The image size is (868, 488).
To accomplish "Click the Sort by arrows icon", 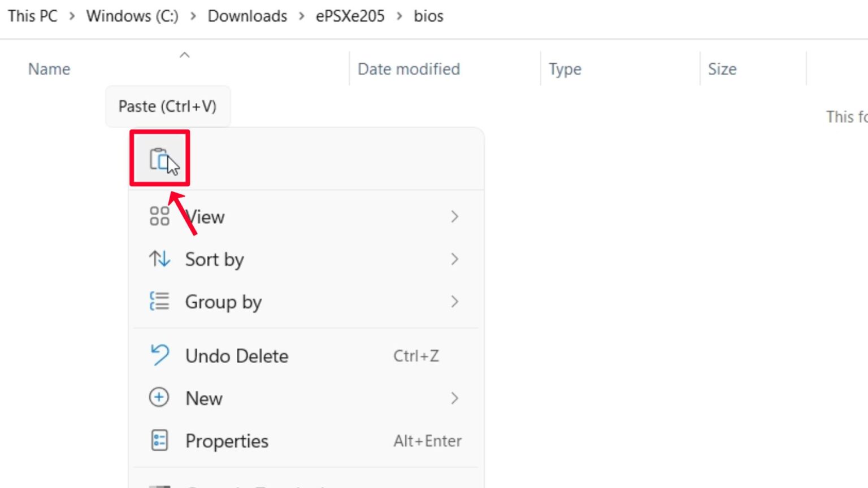I will click(x=159, y=259).
